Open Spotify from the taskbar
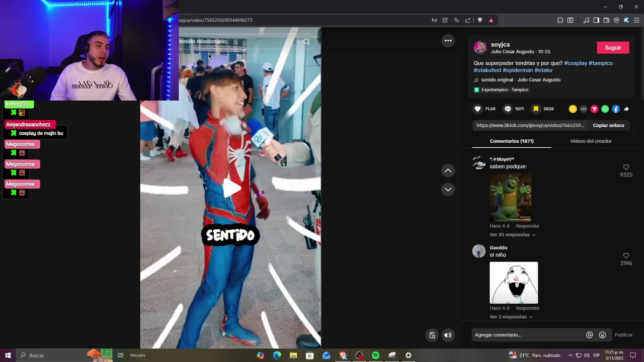644x362 pixels. pyautogui.click(x=375, y=355)
